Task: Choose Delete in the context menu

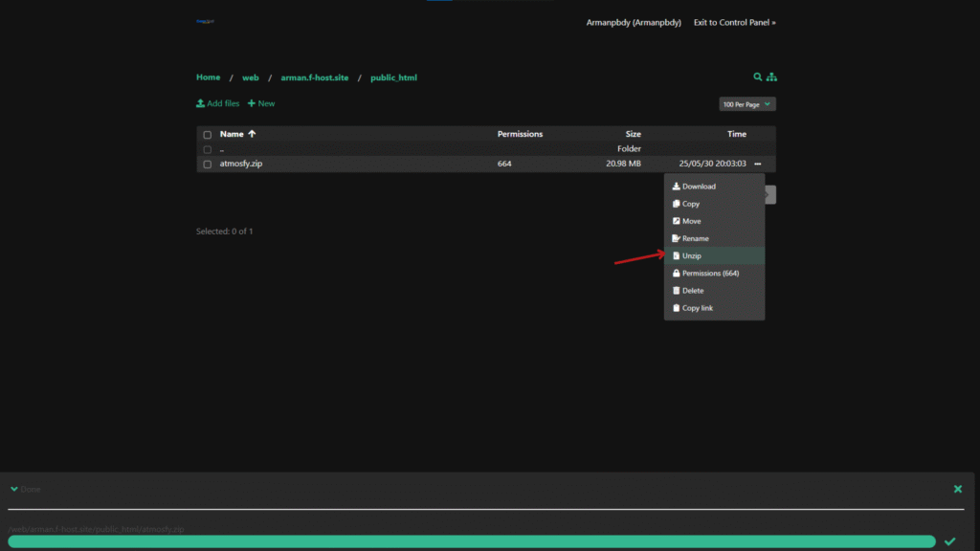Action: pos(692,291)
